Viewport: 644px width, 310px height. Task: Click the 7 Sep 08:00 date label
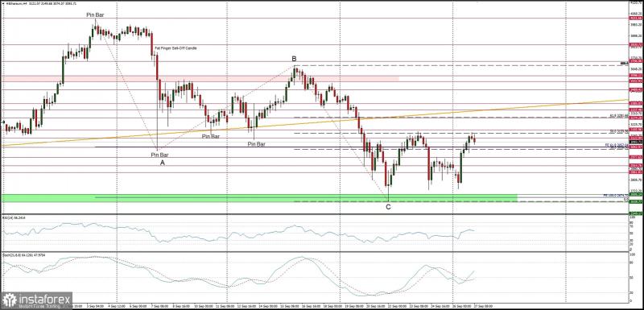tap(160, 306)
